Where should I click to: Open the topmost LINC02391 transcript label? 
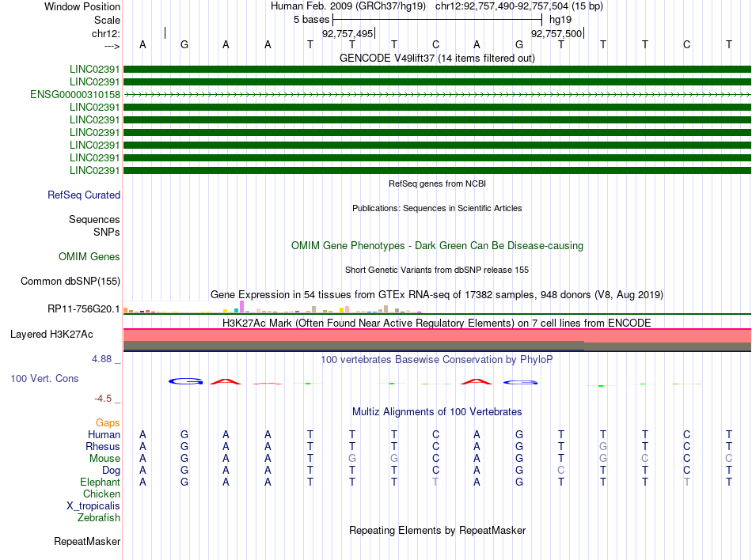click(94, 69)
